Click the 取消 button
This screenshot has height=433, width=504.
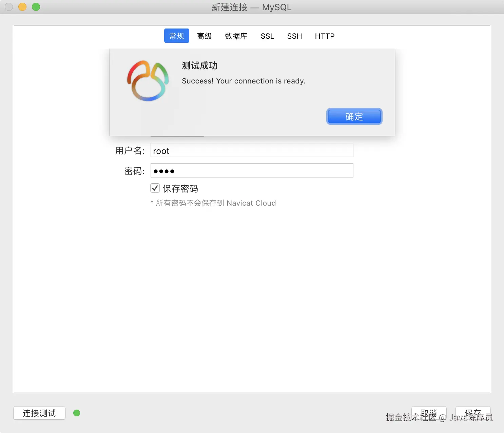[x=429, y=413]
